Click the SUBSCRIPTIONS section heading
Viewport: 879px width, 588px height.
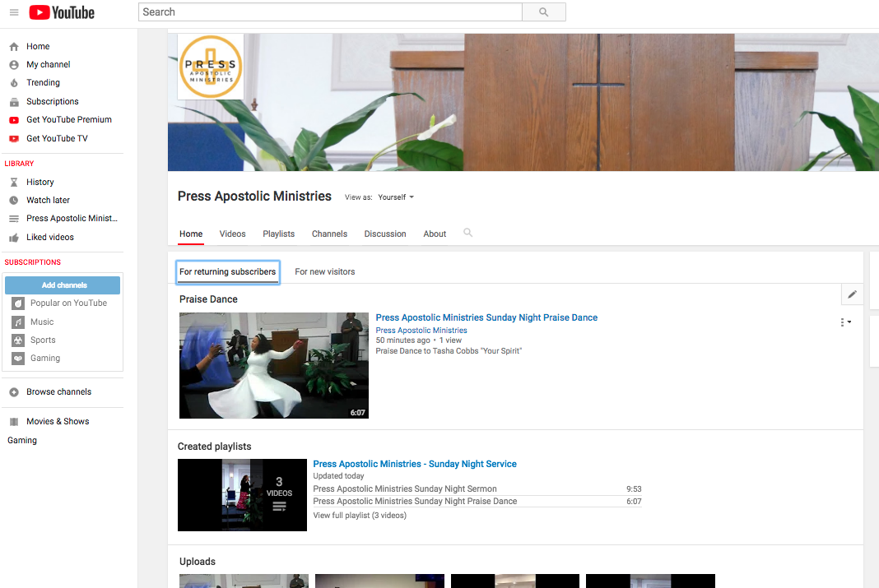tap(33, 262)
